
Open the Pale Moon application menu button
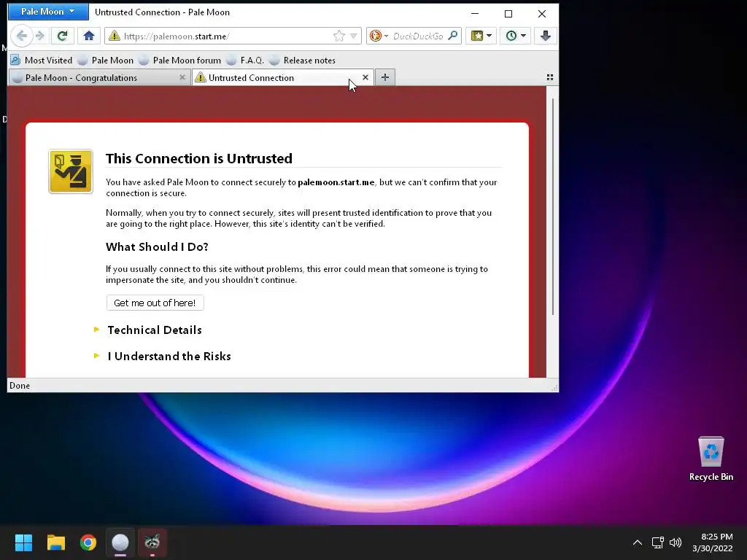tap(47, 12)
